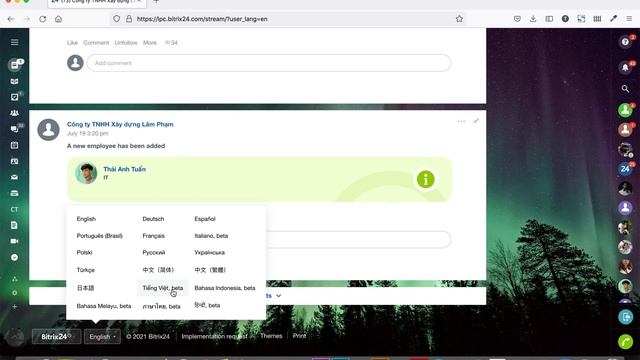
Task: Choose Bahasa Melayu, beta language
Action: coord(104,306)
